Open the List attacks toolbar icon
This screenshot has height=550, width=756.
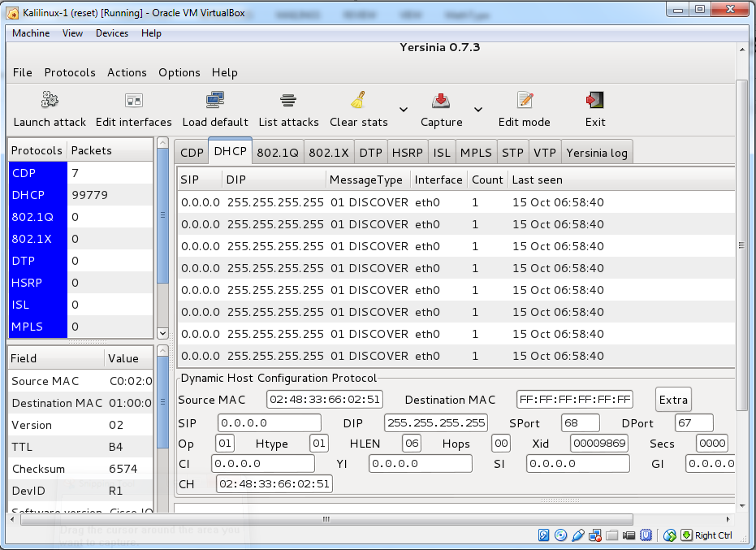point(288,101)
